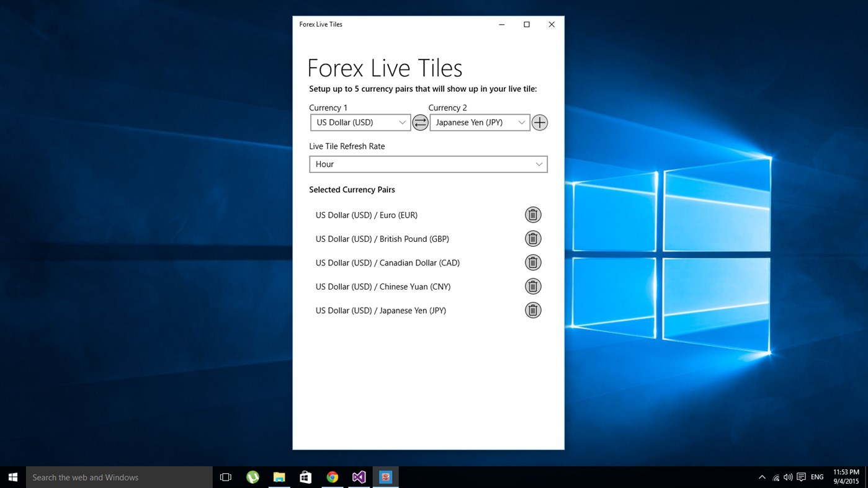Image resolution: width=868 pixels, height=488 pixels.
Task: Remove the US Dollar / British Pound pair
Action: tap(533, 238)
